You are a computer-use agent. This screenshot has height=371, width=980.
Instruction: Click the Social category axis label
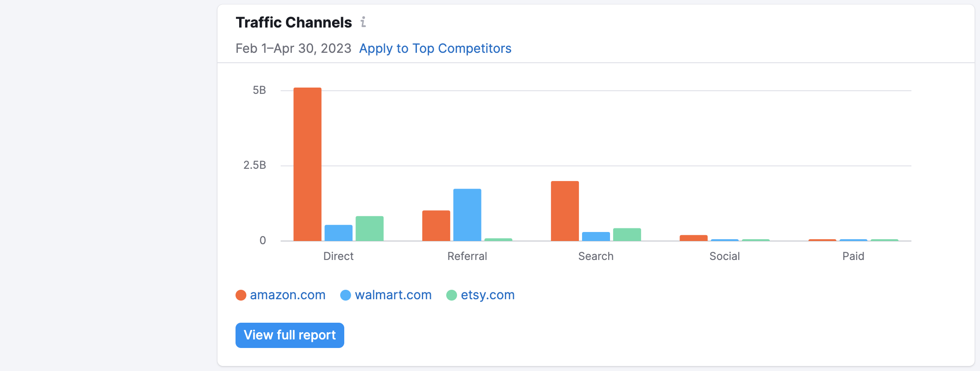(x=724, y=256)
